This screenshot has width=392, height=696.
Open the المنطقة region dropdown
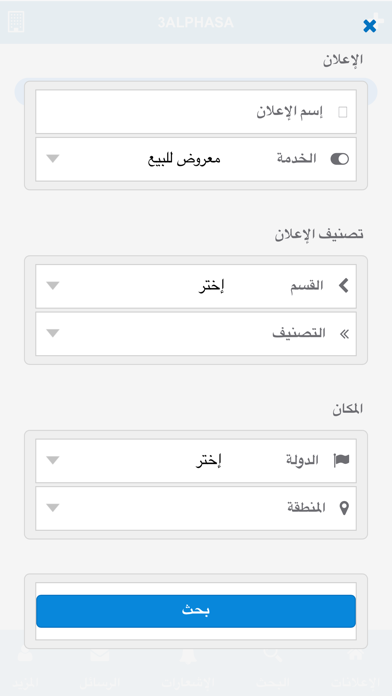196,508
